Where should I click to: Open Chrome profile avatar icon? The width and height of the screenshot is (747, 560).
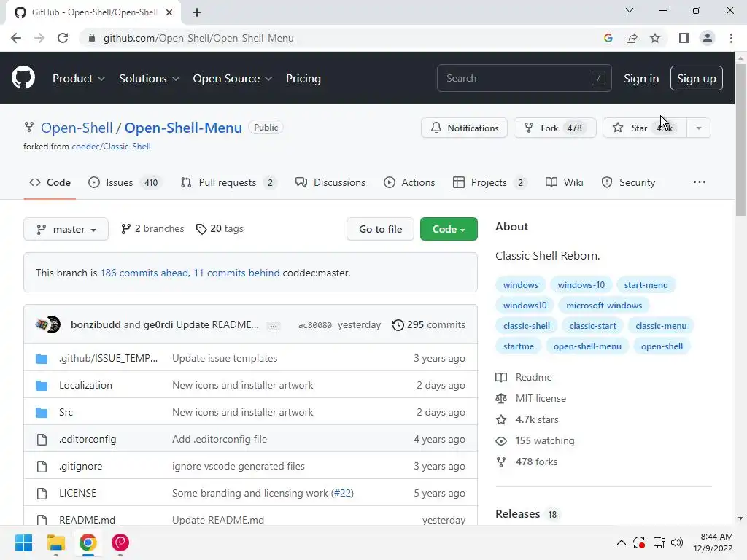[x=708, y=38]
